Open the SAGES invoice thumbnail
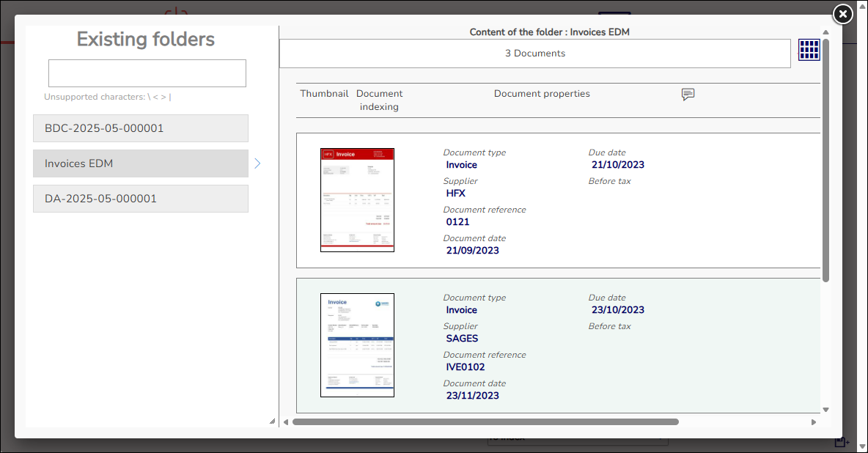868x453 pixels. pyautogui.click(x=357, y=345)
